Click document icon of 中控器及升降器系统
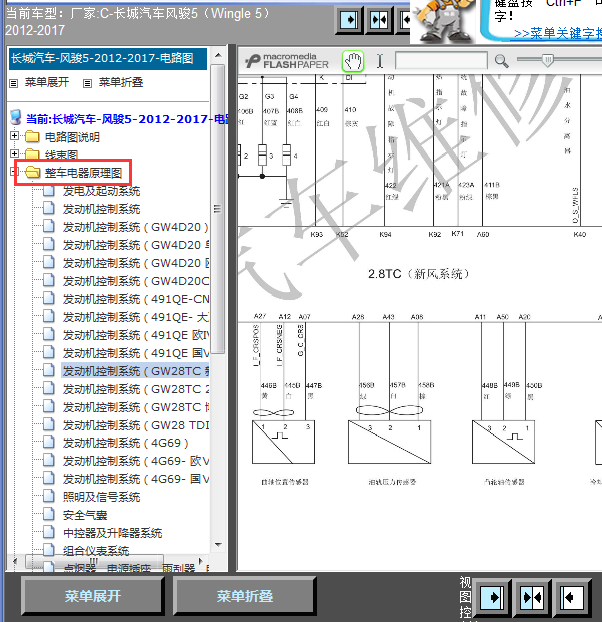The height and width of the screenshot is (622, 602). click(48, 532)
